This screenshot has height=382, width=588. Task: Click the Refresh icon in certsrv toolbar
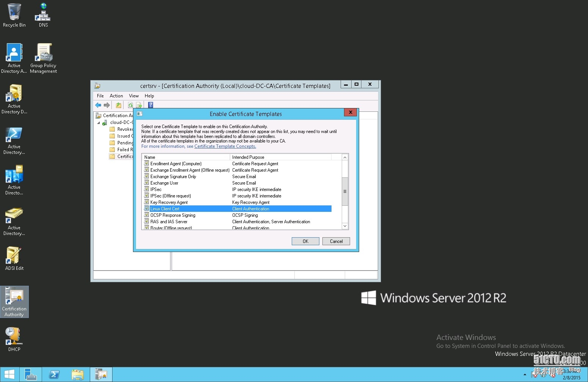tap(131, 105)
